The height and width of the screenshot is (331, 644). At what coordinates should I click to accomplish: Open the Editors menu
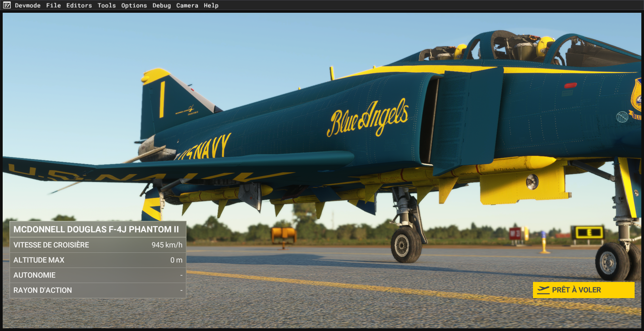tap(79, 5)
